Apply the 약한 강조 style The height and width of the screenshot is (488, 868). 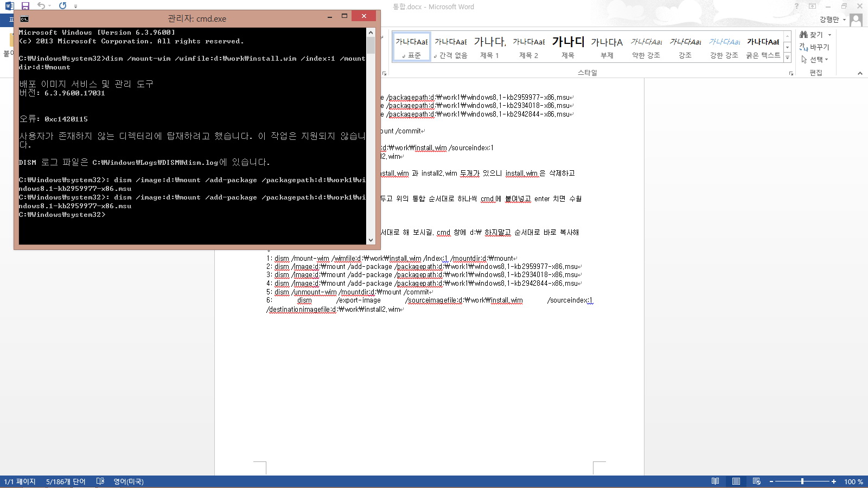pyautogui.click(x=646, y=47)
